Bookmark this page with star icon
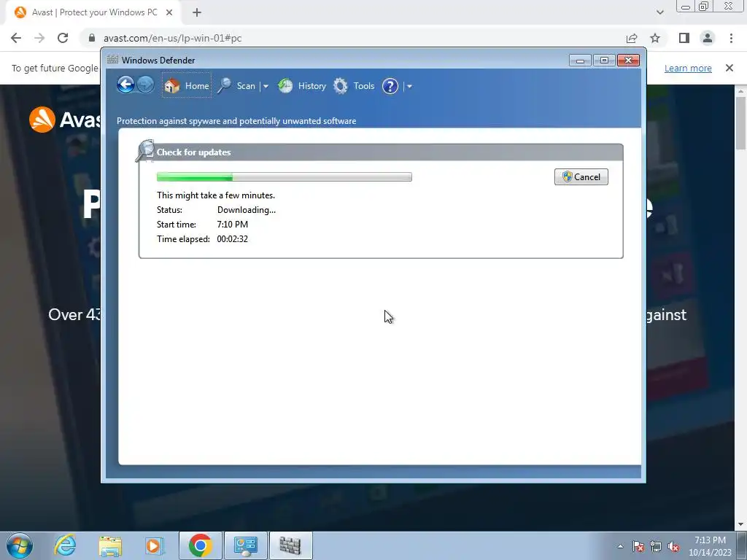The width and height of the screenshot is (747, 560). point(655,38)
